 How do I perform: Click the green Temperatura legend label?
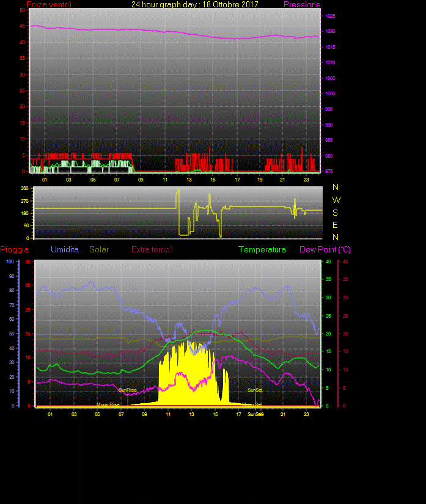262,250
